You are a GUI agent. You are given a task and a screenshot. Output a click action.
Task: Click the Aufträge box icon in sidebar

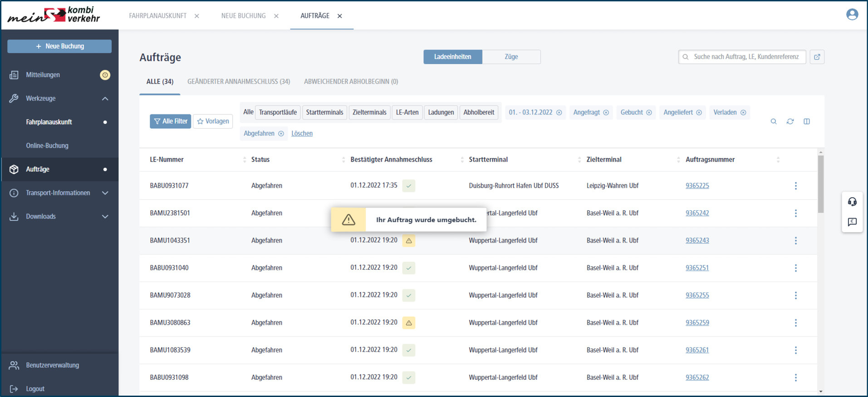coord(14,169)
